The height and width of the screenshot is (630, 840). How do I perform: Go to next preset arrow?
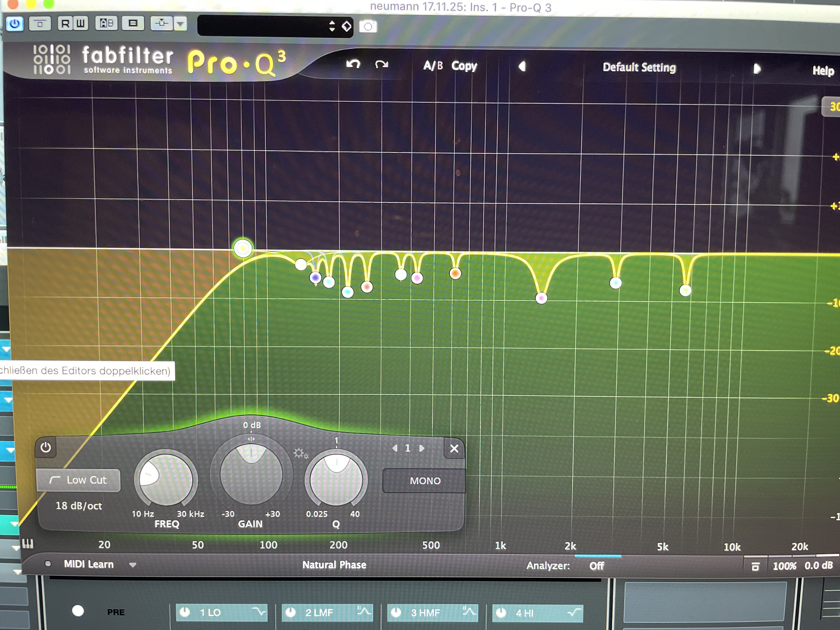pyautogui.click(x=757, y=69)
